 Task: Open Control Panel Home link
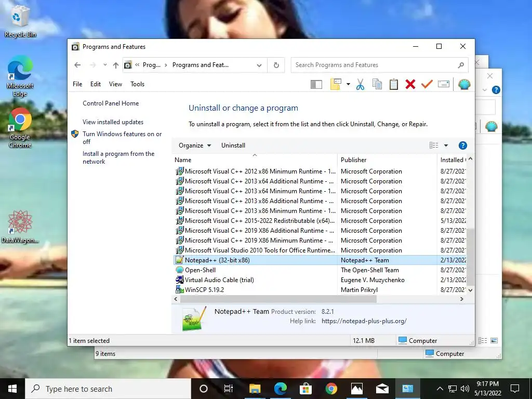111,103
